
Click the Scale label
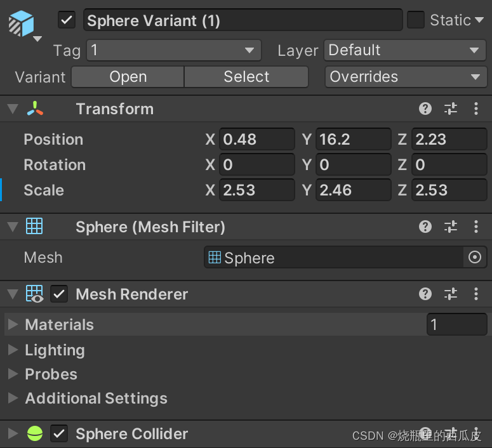click(44, 190)
